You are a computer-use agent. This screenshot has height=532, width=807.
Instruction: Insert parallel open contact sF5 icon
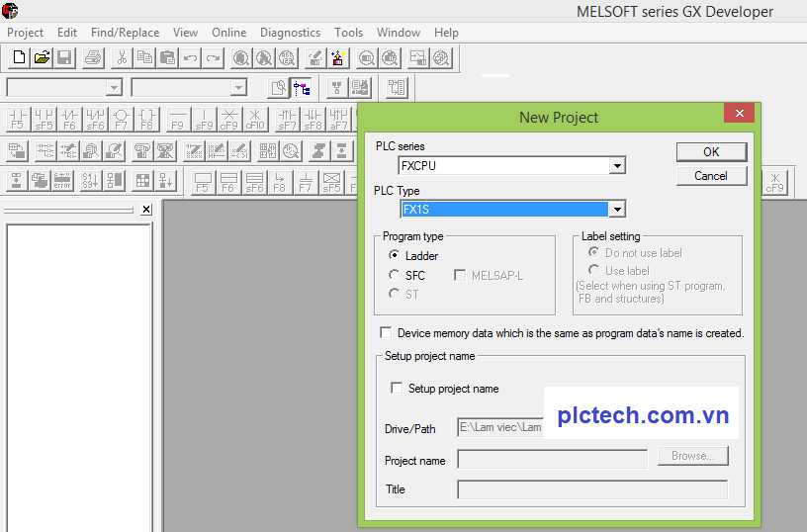[x=44, y=120]
